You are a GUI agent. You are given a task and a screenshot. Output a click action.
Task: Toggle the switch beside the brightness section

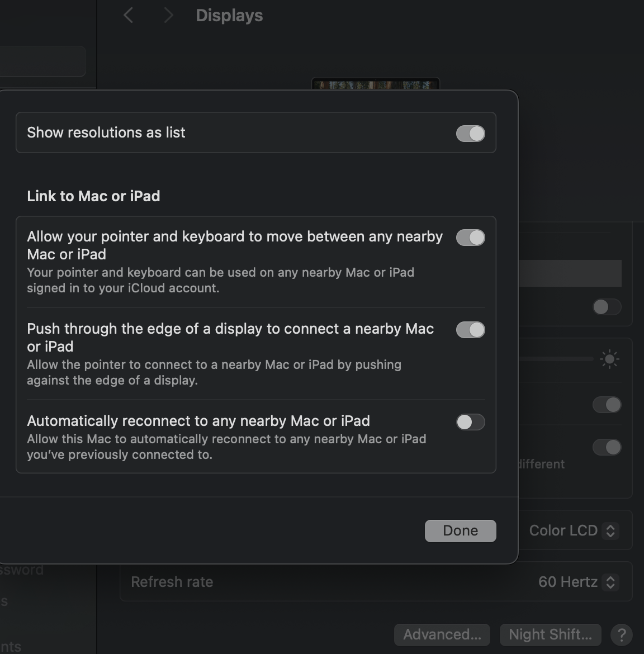tap(607, 405)
